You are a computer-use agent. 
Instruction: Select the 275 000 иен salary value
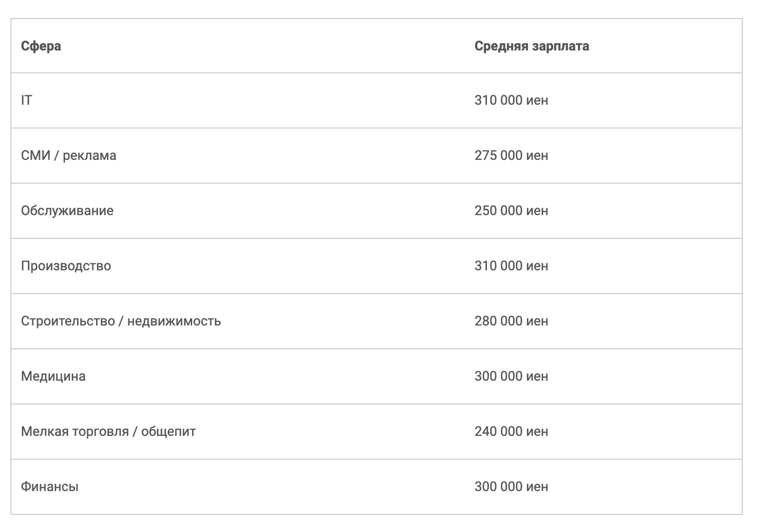(511, 155)
